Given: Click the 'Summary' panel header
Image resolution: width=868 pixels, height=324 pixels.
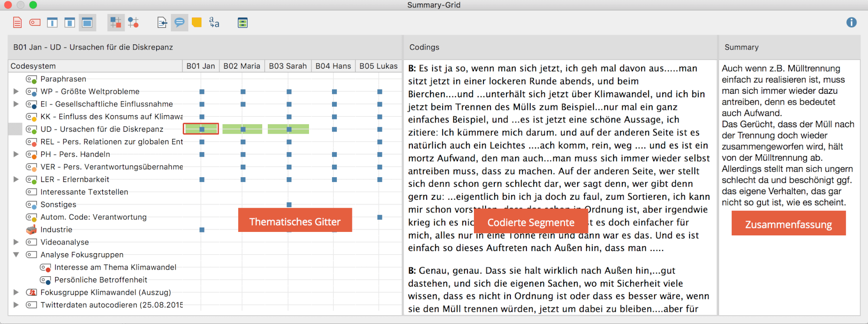Looking at the screenshot, I should [x=789, y=47].
